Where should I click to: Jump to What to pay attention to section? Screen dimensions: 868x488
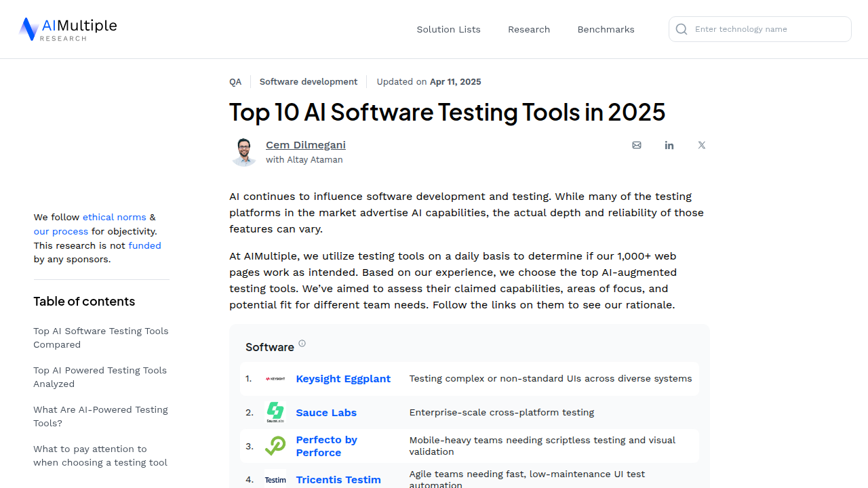click(100, 455)
